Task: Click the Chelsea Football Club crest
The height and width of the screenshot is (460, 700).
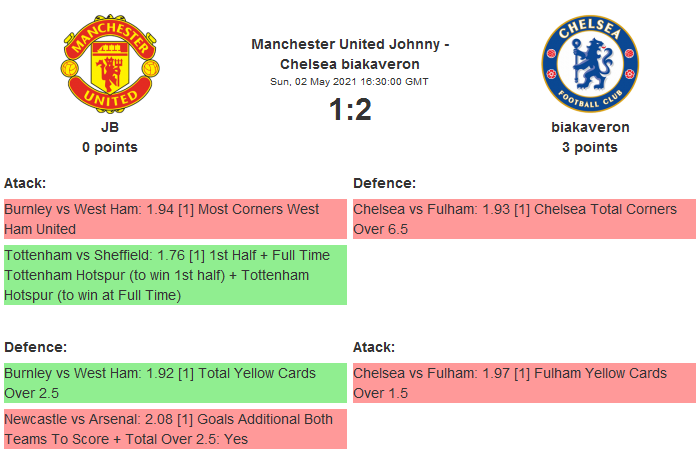Action: point(590,63)
